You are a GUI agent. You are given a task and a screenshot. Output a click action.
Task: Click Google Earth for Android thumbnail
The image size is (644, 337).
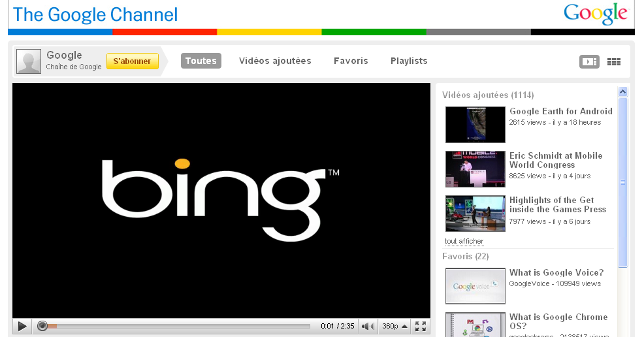pos(475,125)
